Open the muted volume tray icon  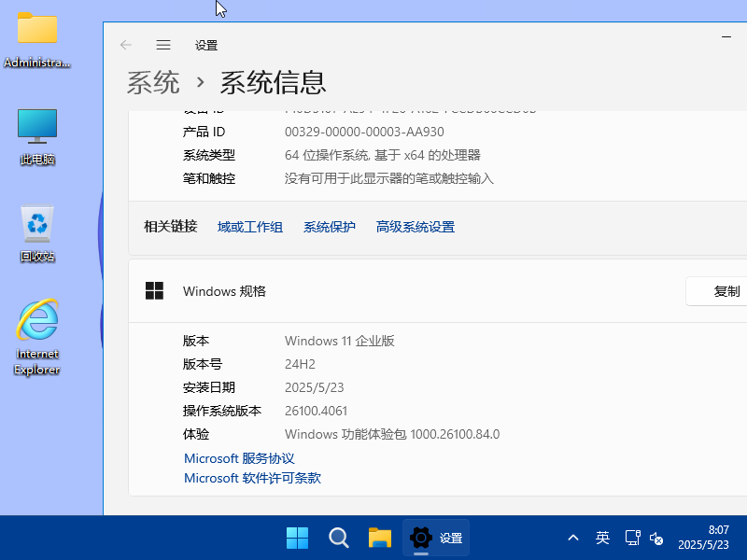click(656, 539)
